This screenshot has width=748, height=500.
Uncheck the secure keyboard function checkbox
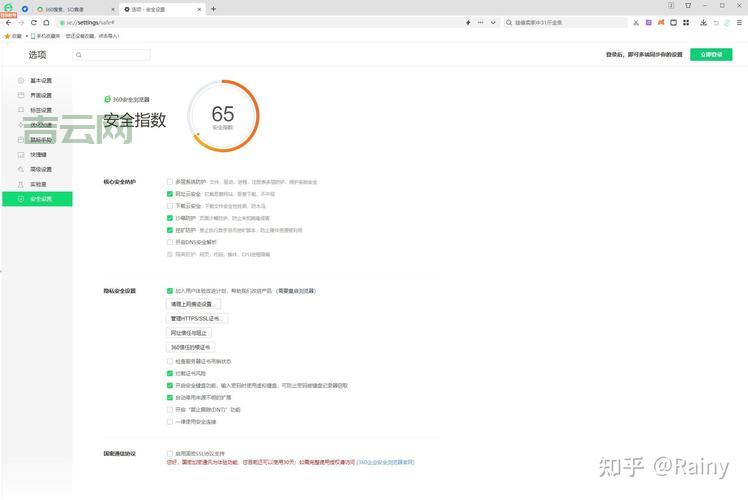tap(170, 385)
